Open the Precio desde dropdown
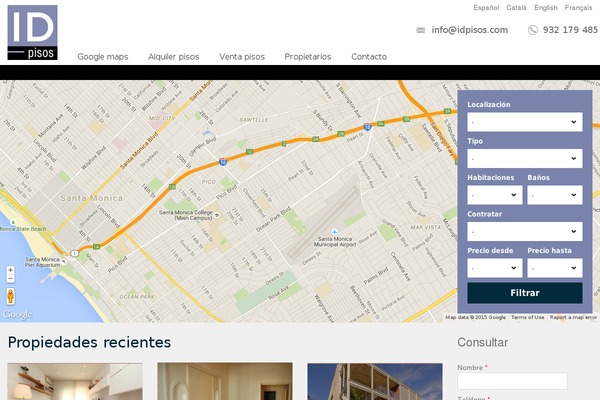 point(495,268)
